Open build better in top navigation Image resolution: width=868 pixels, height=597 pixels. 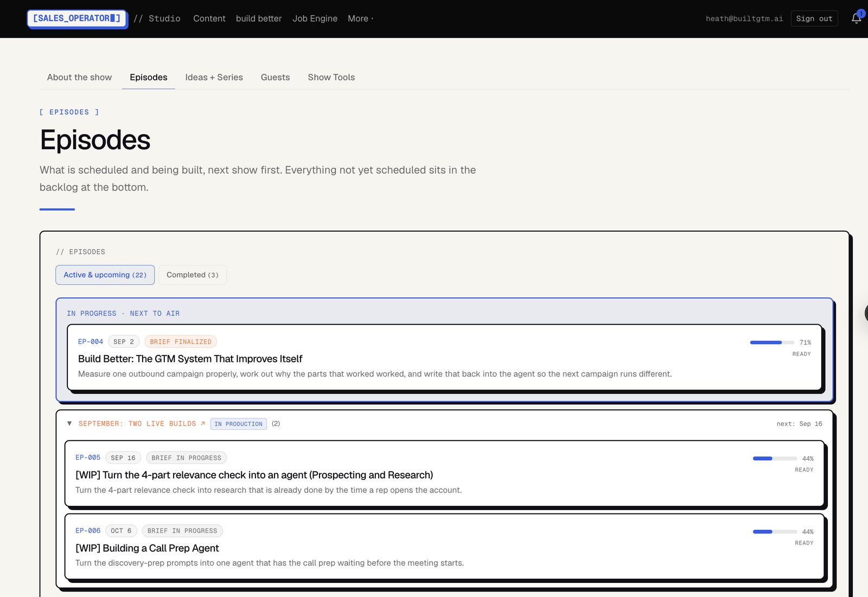coord(259,18)
